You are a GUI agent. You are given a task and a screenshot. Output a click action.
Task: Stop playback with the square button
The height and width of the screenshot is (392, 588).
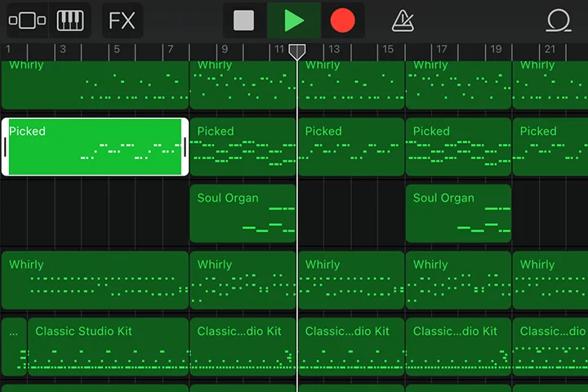click(x=244, y=20)
